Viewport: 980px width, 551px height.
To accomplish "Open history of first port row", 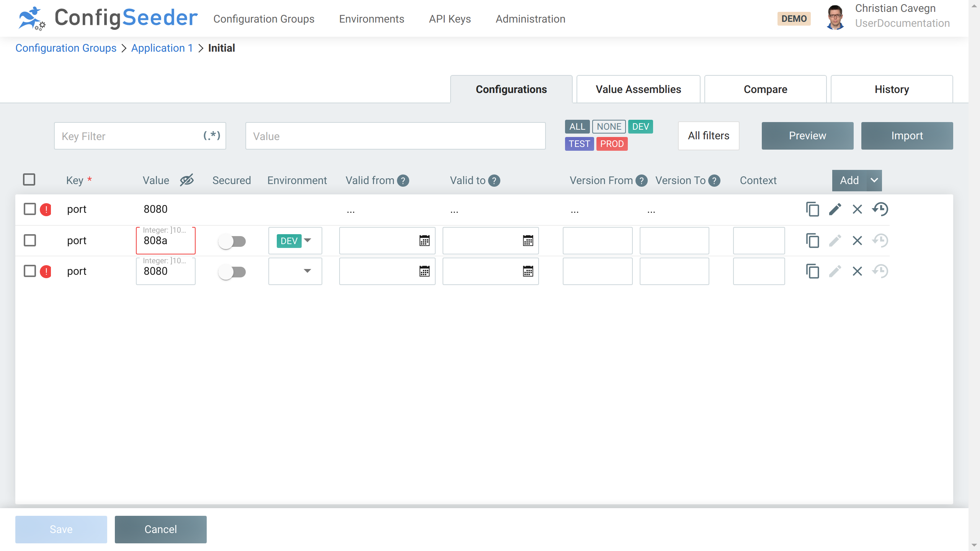I will [880, 209].
